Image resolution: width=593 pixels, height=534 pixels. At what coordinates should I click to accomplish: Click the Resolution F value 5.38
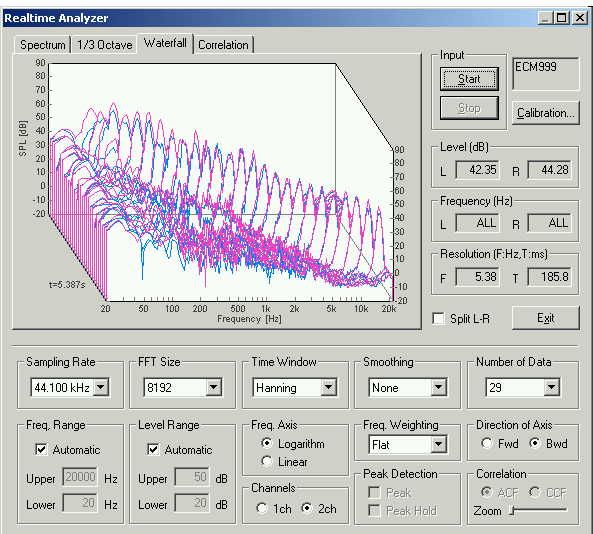point(478,277)
